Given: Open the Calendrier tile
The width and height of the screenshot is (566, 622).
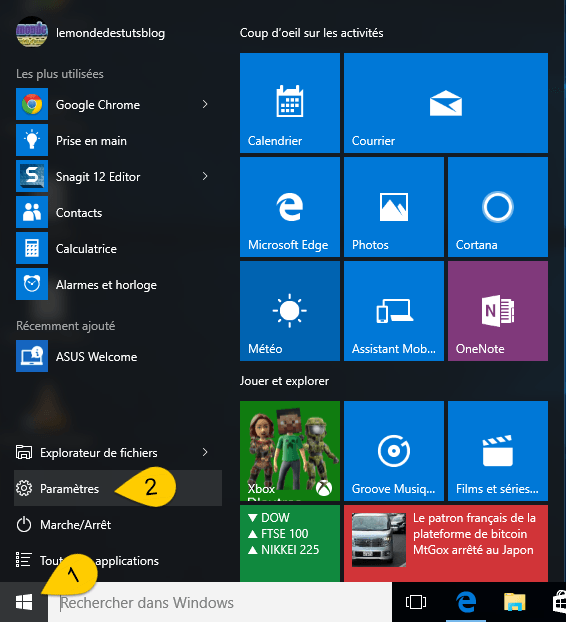Looking at the screenshot, I should (x=290, y=103).
